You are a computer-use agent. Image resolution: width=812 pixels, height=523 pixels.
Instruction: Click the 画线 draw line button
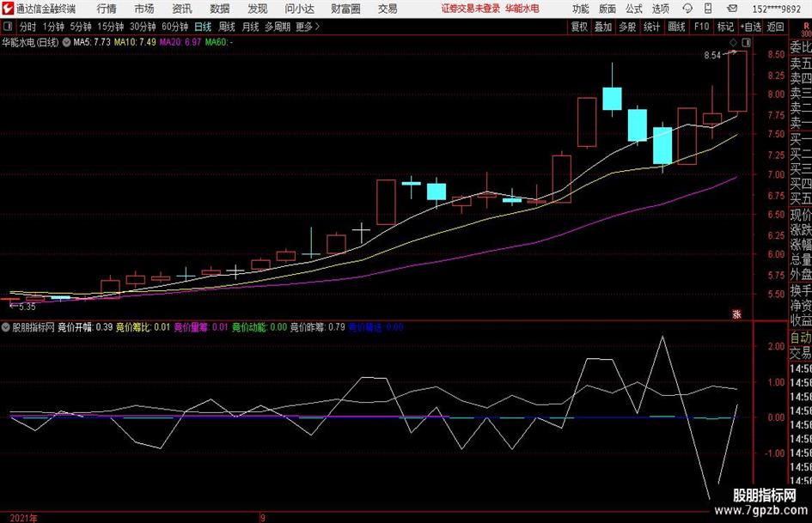coord(676,27)
